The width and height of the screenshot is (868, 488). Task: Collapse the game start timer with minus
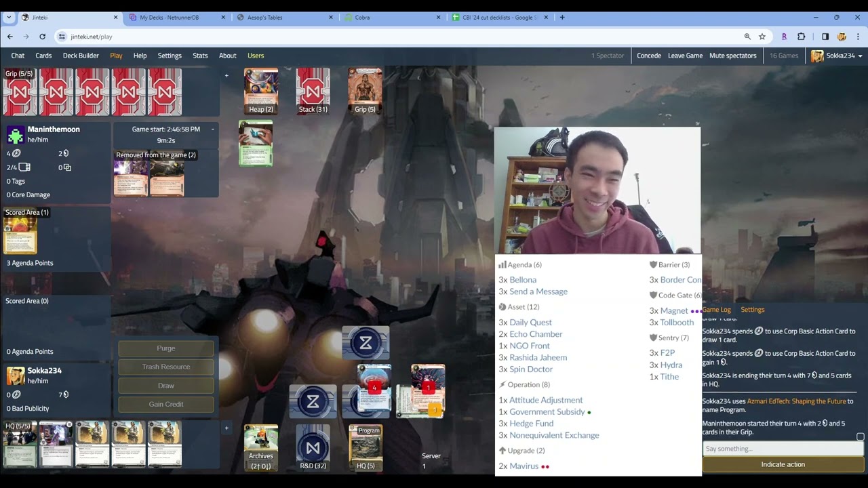[x=212, y=129]
